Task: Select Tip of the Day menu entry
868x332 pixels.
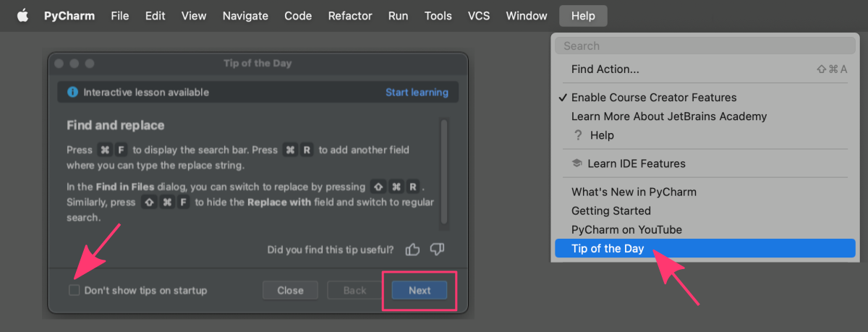Action: (x=705, y=249)
